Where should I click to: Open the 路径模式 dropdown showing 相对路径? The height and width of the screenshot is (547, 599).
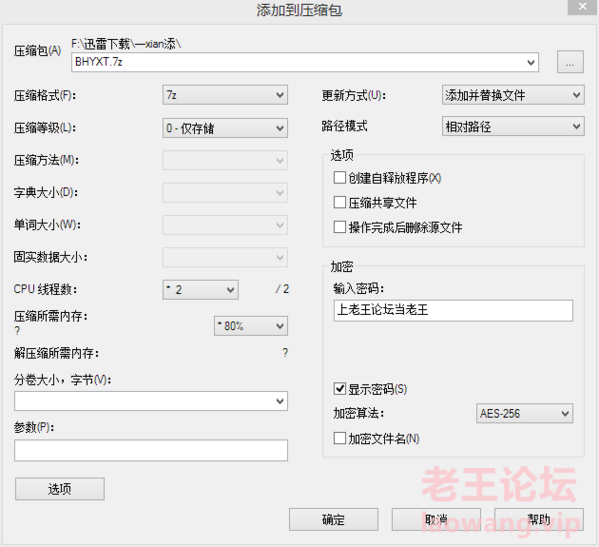click(x=513, y=126)
